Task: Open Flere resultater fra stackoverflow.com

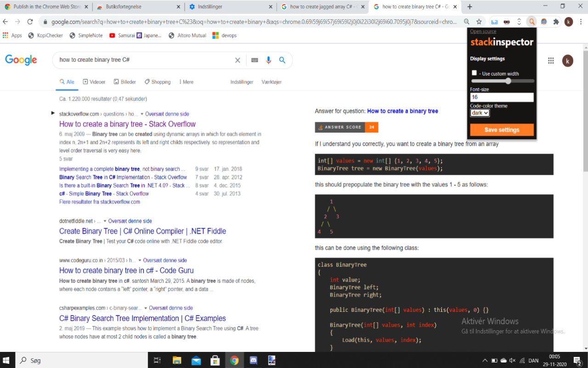Action: [x=100, y=201]
